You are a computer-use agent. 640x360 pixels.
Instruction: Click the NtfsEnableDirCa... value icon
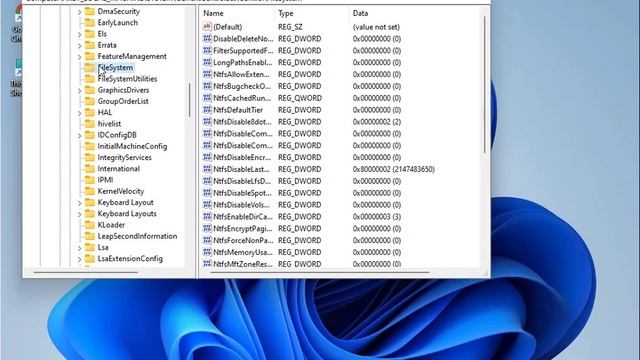(x=207, y=217)
